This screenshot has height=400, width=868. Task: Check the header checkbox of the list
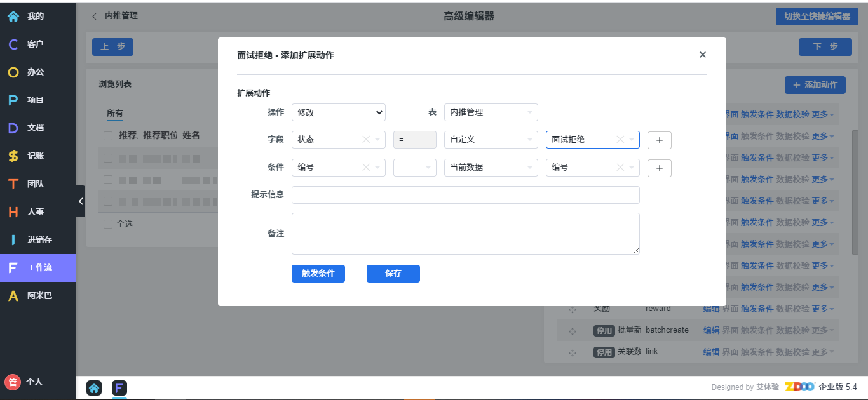pos(108,136)
